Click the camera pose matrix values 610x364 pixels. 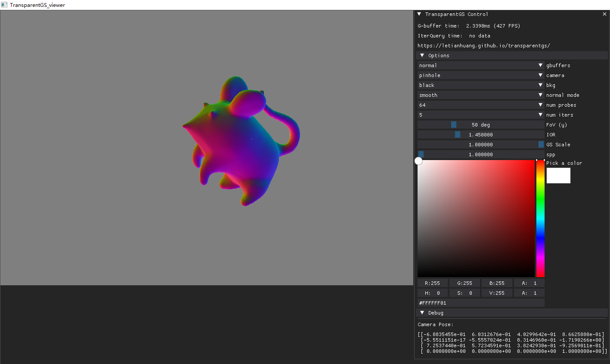[512, 343]
